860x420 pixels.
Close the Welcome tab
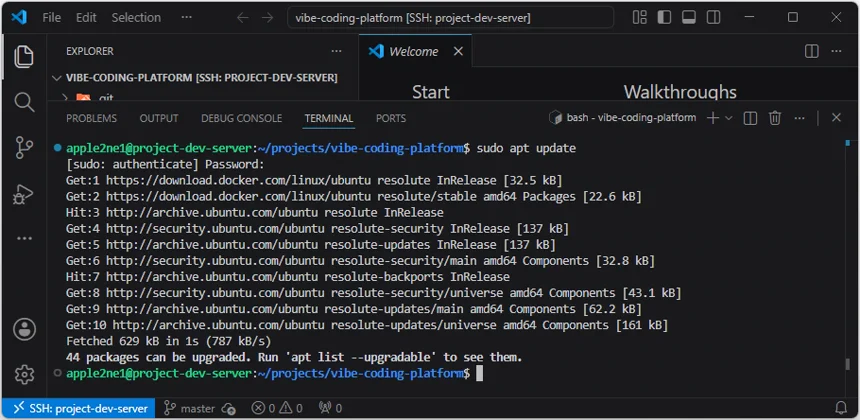(458, 52)
